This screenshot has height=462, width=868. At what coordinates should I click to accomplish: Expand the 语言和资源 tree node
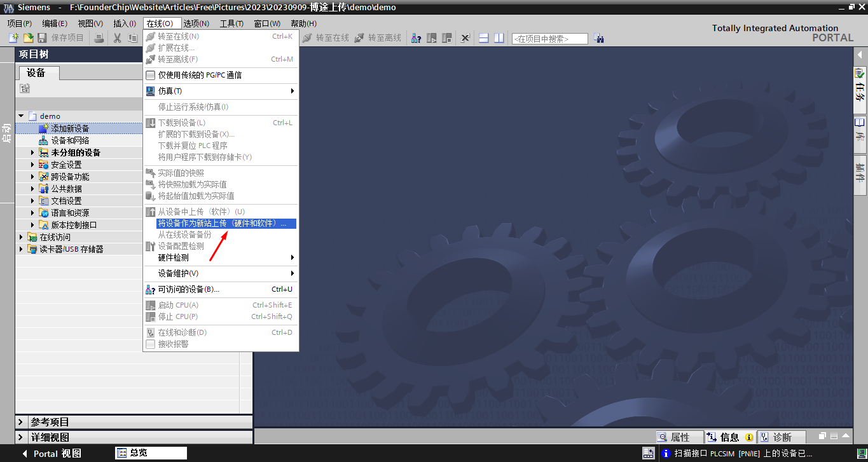(x=32, y=213)
